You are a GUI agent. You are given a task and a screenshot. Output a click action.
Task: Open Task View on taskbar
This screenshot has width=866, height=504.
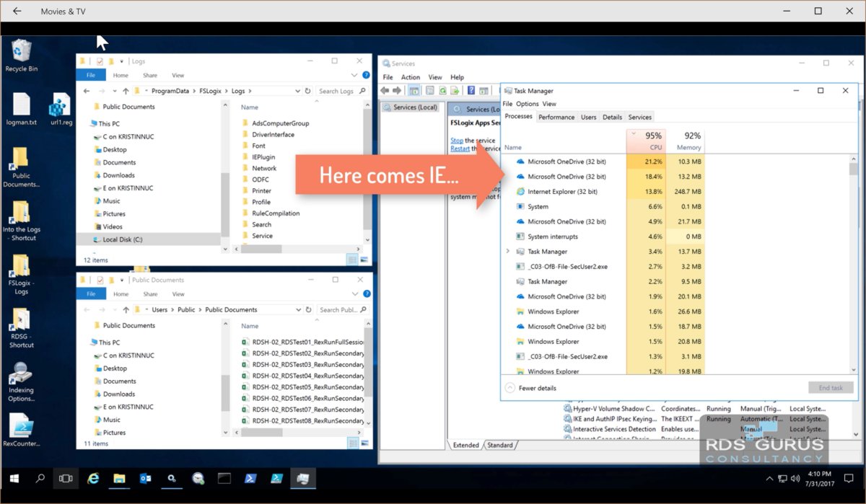[66, 478]
